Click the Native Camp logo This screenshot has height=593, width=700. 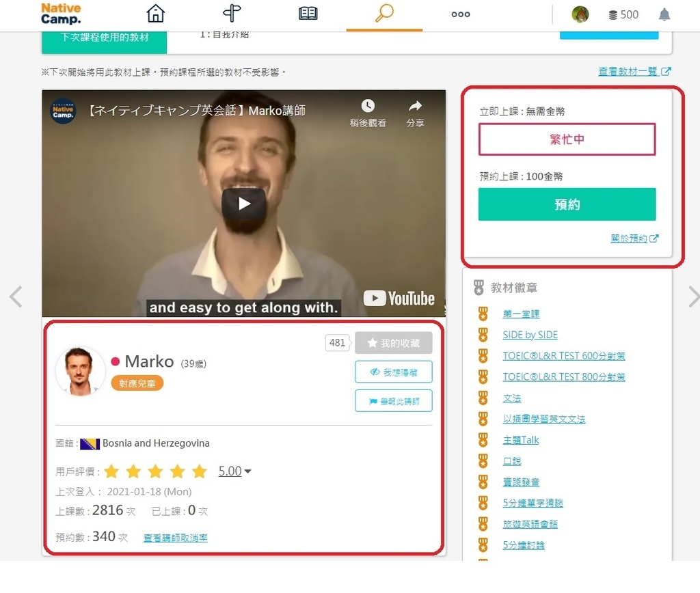click(x=61, y=14)
